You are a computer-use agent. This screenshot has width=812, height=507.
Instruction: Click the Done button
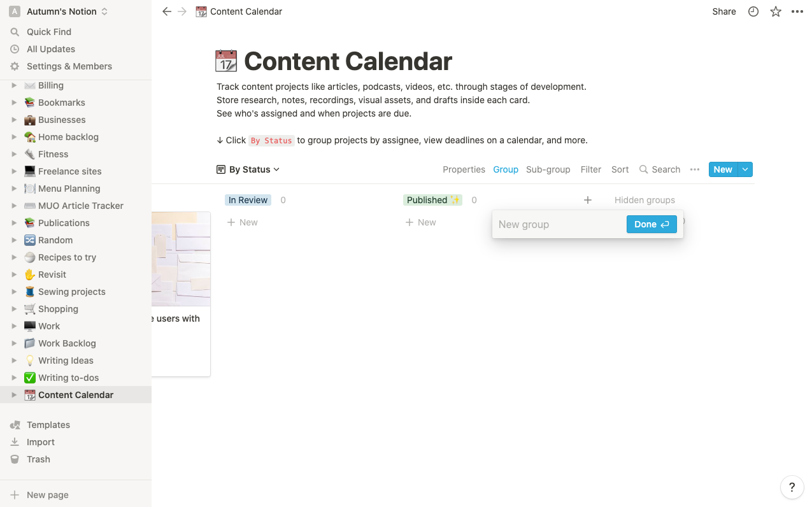pos(652,224)
